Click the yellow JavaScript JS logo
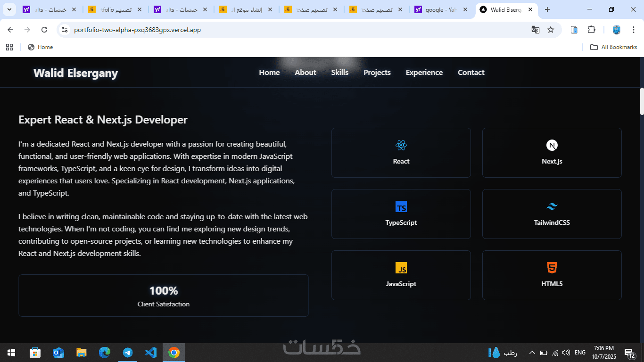The width and height of the screenshot is (644, 362). pos(401,268)
